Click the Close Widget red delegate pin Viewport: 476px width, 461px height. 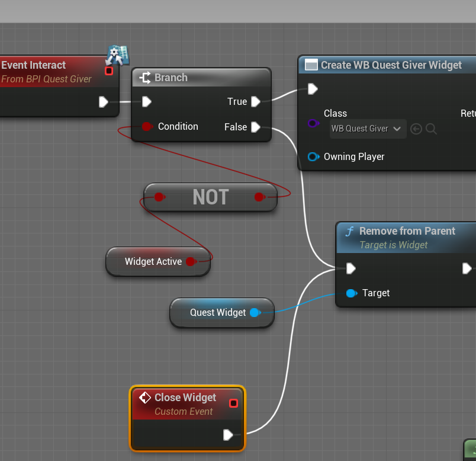pyautogui.click(x=233, y=404)
